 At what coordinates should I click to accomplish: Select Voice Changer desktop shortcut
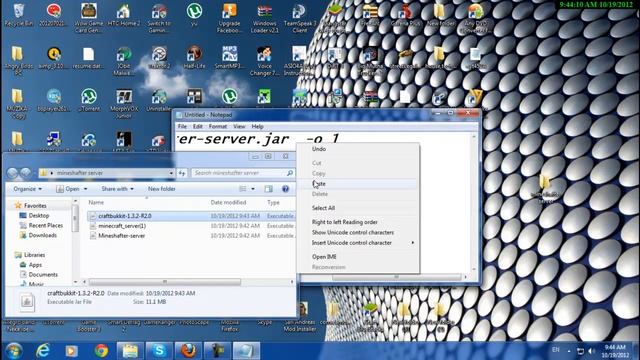(264, 61)
